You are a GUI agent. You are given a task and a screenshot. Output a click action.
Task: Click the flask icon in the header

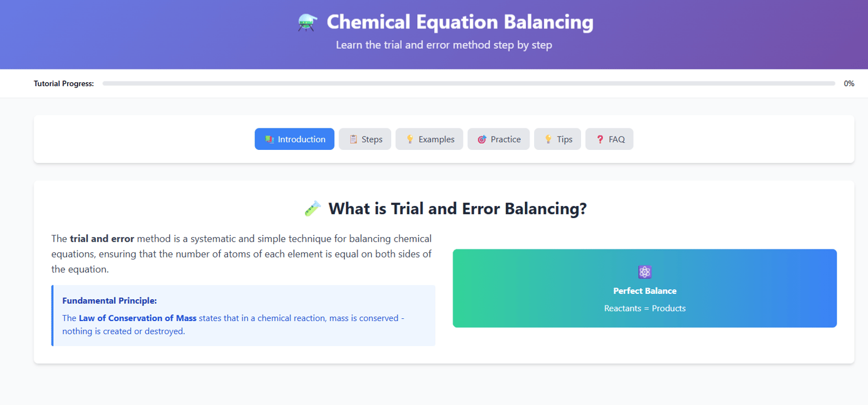coord(307,23)
